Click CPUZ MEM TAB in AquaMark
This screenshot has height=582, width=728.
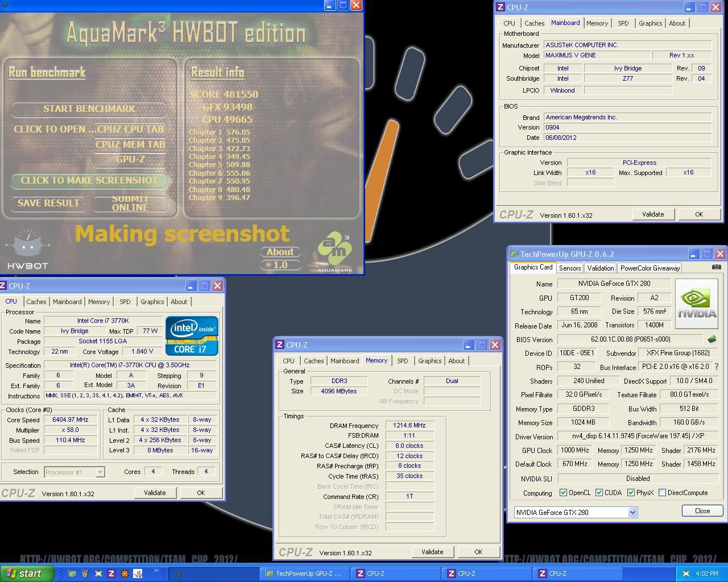point(130,144)
